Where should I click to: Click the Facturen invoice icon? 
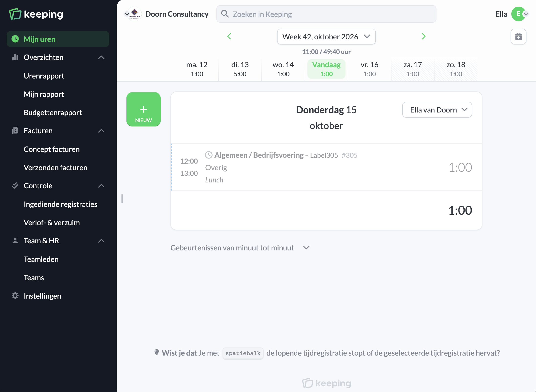click(x=15, y=131)
